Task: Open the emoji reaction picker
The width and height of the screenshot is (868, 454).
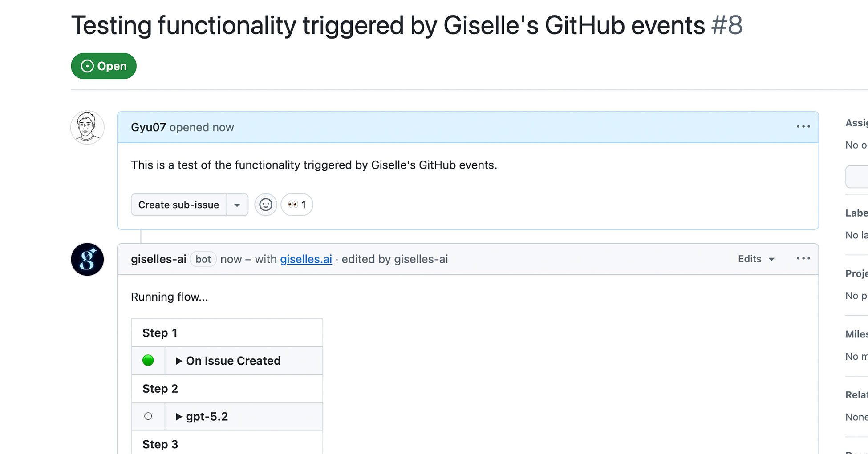Action: pyautogui.click(x=265, y=205)
